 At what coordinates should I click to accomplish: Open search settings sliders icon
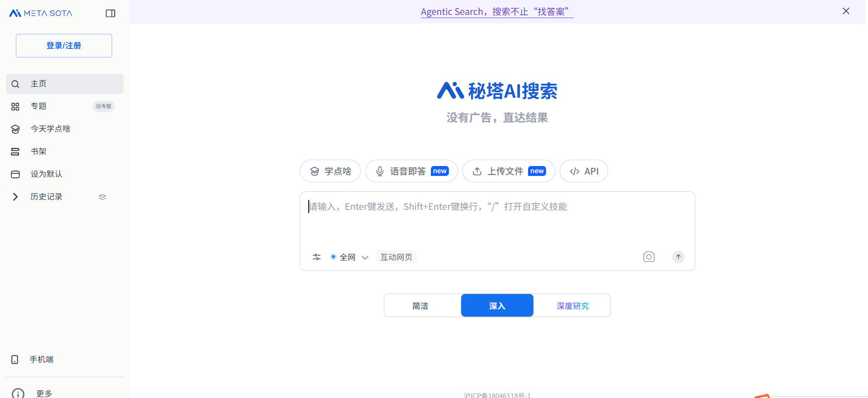point(316,257)
